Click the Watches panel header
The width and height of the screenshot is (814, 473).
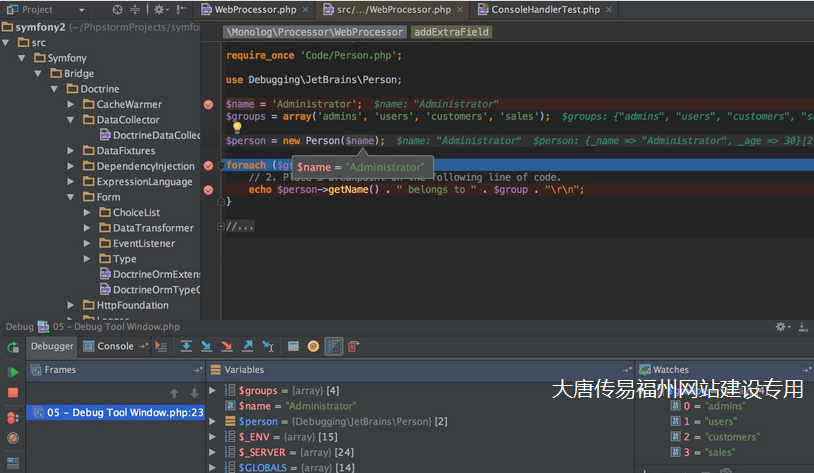(x=724, y=370)
